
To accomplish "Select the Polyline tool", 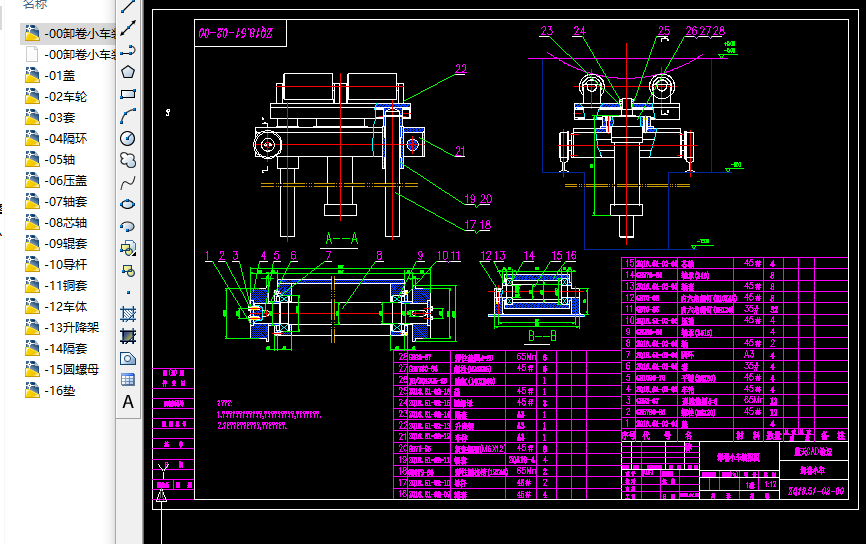I will pyautogui.click(x=128, y=50).
